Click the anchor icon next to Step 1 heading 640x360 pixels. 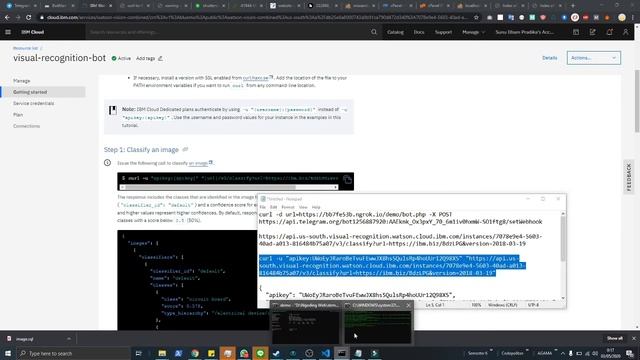(x=185, y=150)
